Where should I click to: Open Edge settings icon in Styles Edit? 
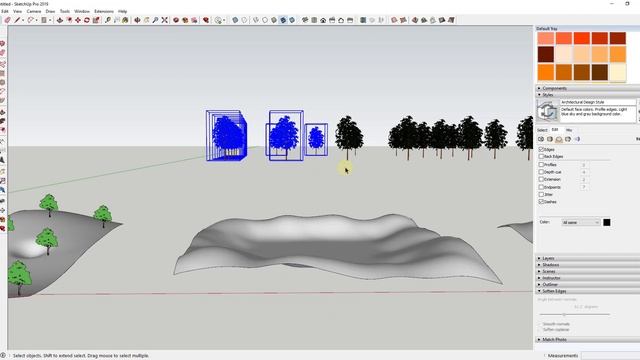click(x=541, y=139)
